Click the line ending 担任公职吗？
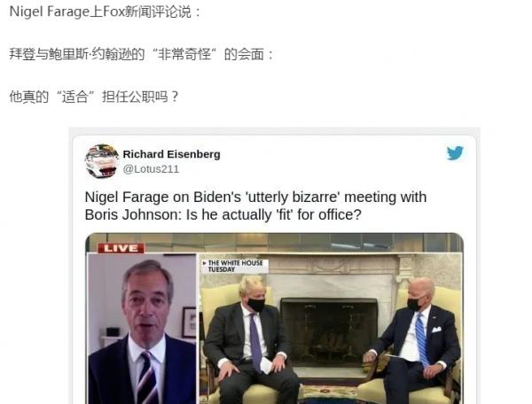Screen dimensions: 532x404 pyautogui.click(x=94, y=97)
